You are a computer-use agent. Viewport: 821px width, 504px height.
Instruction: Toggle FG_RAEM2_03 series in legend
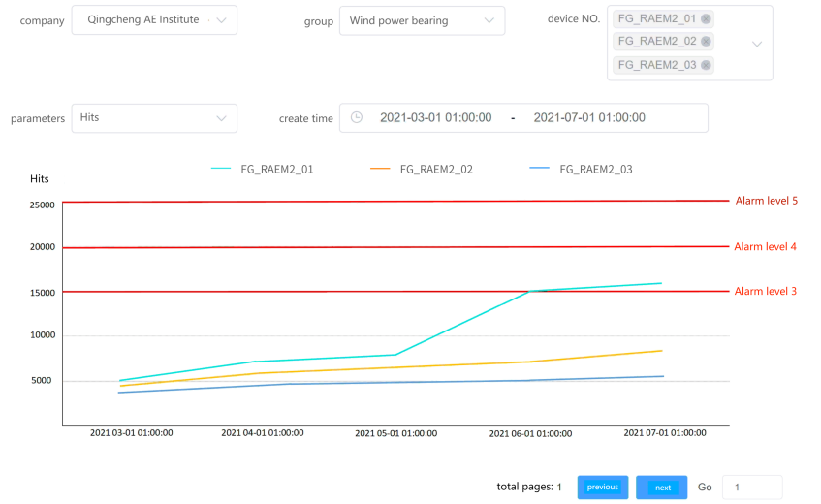click(x=582, y=169)
